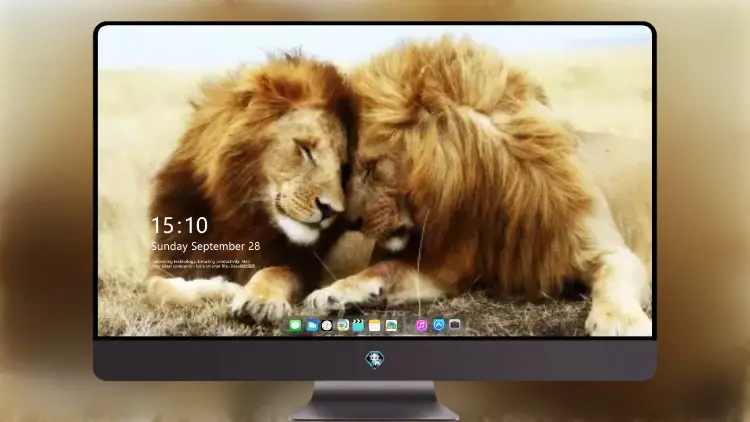This screenshot has height=422, width=750.
Task: Launch the clapperboard video app in the dock
Action: coord(358,325)
